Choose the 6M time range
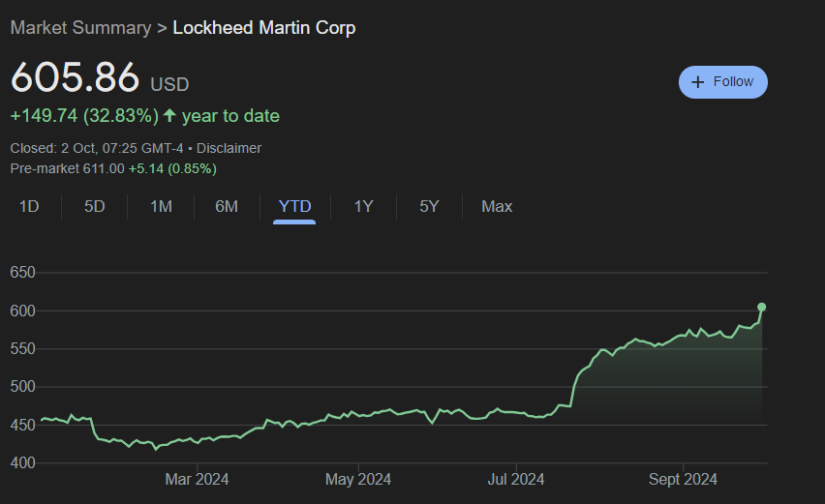825x504 pixels. pos(227,207)
